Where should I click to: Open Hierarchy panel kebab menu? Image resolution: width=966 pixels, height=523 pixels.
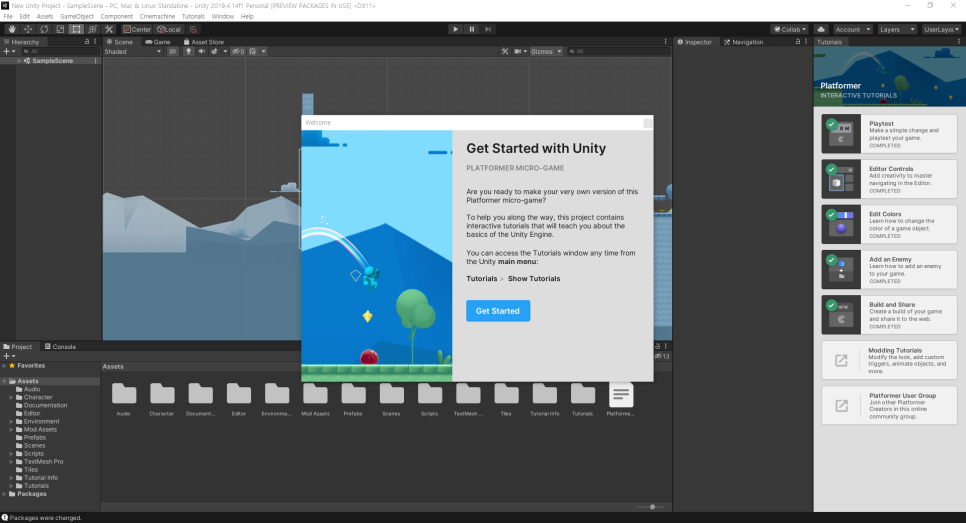95,42
